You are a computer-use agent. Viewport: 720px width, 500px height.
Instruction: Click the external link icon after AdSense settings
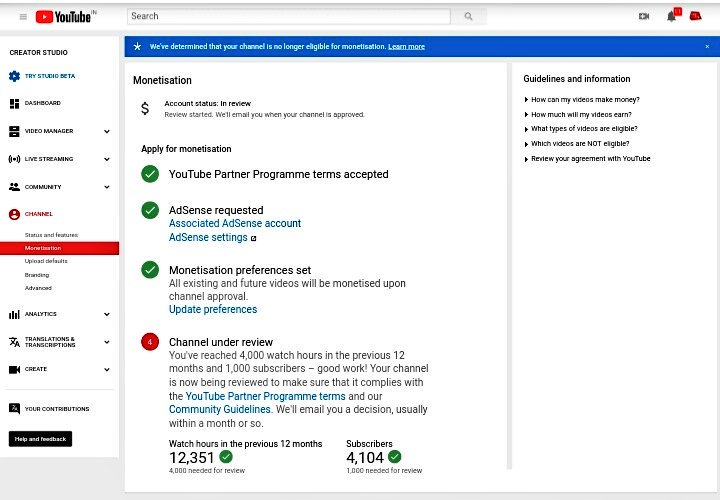[x=253, y=238]
